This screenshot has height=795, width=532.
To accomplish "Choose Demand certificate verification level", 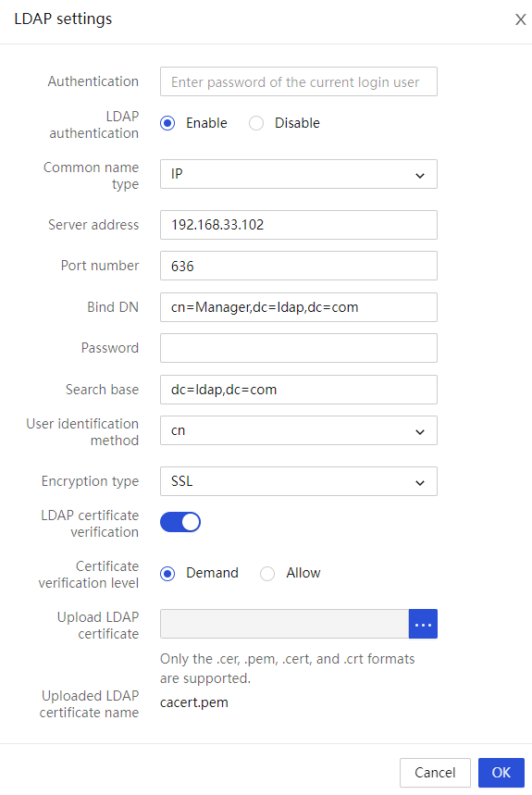I will (x=167, y=574).
